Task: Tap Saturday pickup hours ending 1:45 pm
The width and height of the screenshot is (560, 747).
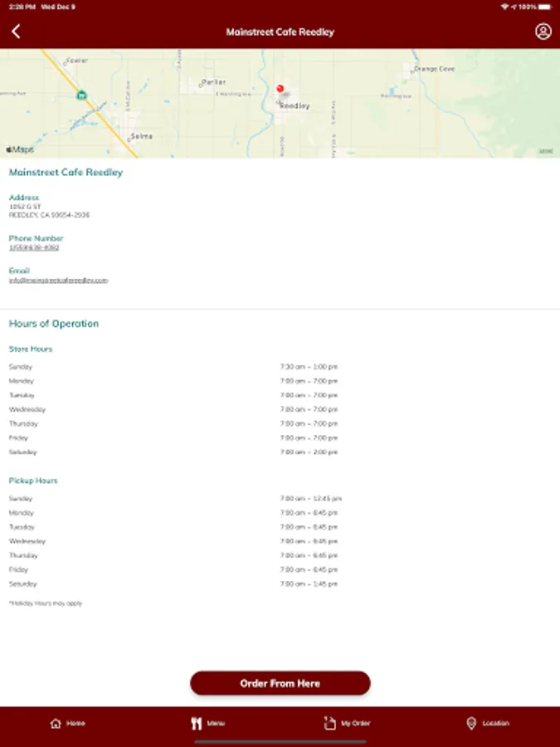Action: point(309,583)
